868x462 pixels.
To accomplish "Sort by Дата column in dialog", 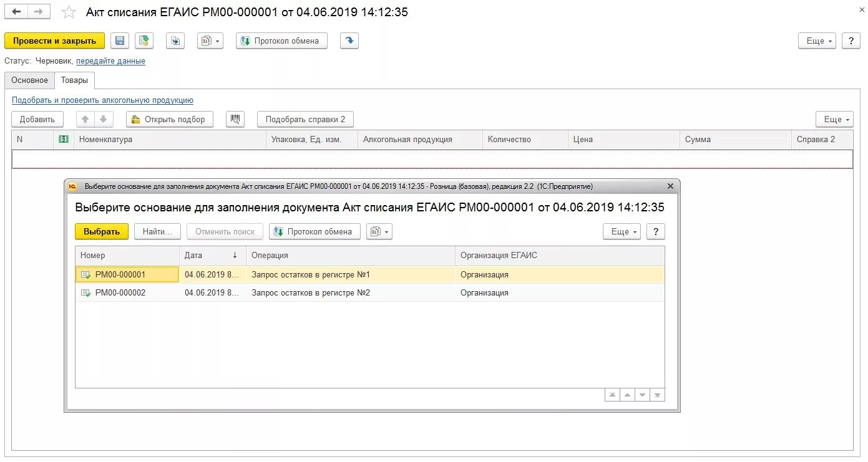I will click(212, 256).
